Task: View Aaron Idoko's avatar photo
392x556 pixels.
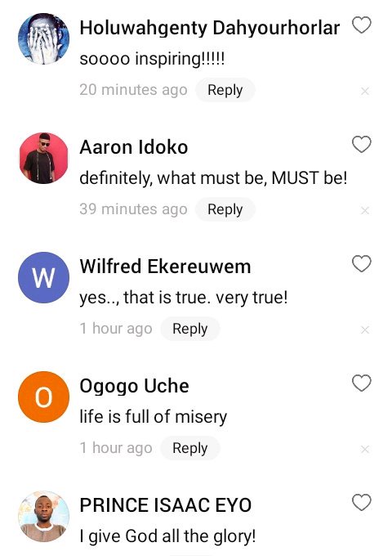Action: tap(43, 158)
